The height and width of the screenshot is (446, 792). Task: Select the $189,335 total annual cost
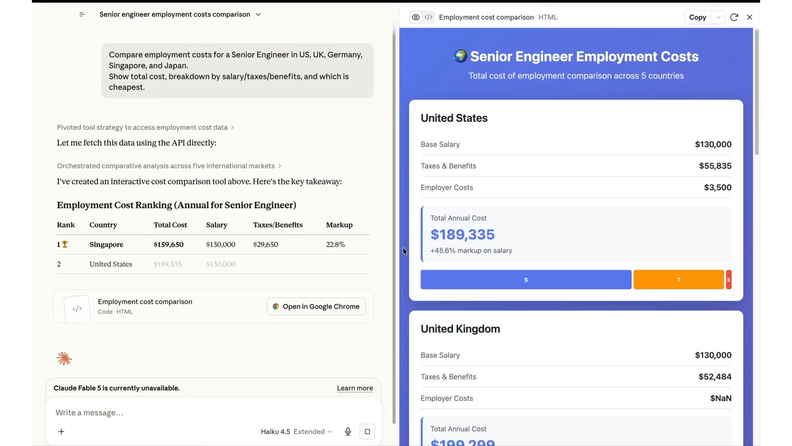[462, 234]
